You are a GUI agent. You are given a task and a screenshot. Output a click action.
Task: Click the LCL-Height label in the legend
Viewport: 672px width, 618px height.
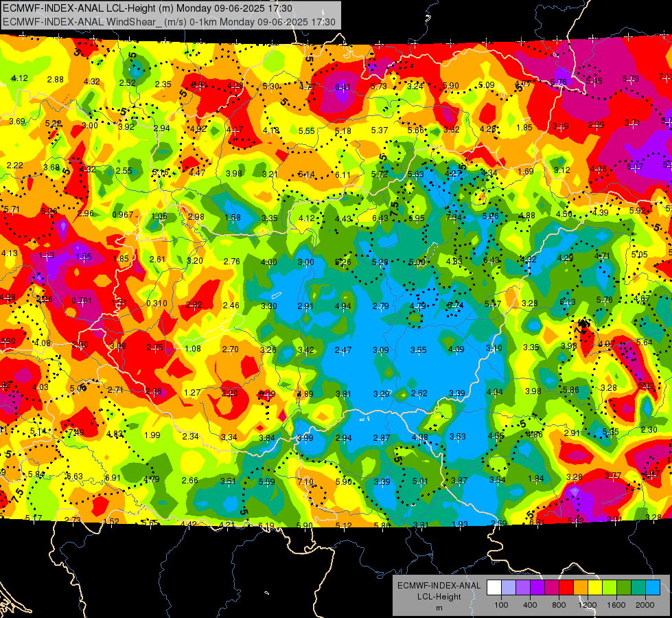(x=439, y=597)
